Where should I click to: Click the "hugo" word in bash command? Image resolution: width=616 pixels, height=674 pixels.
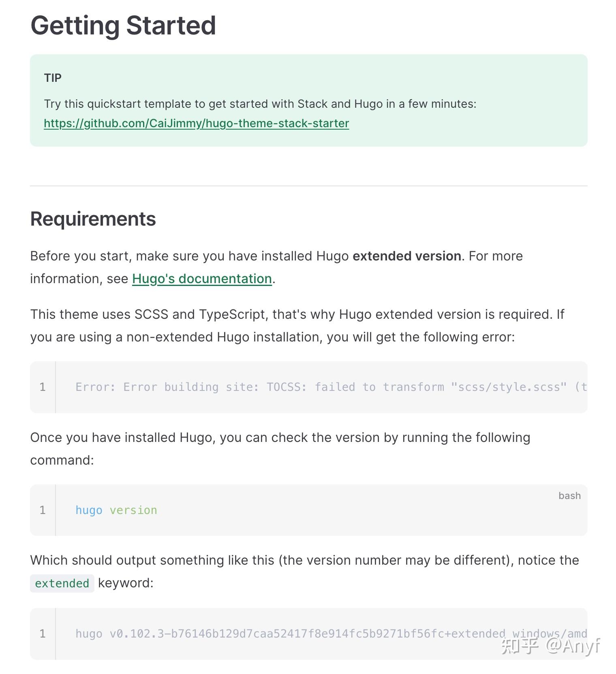click(89, 510)
